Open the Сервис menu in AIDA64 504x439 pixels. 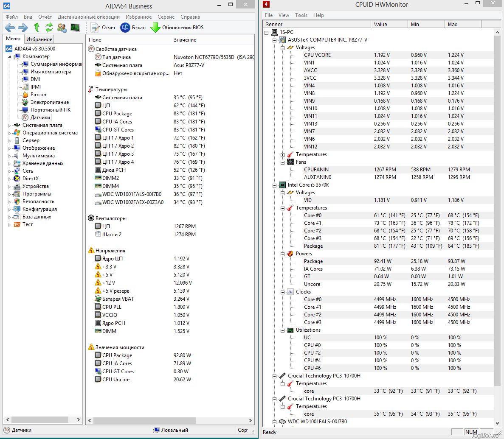[166, 17]
